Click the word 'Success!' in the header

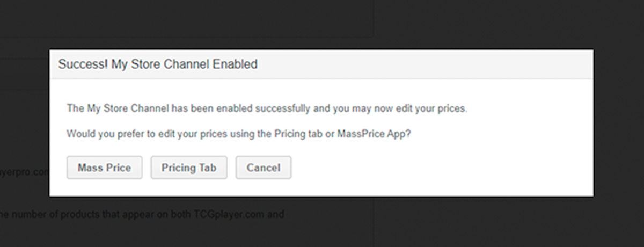[x=83, y=64]
